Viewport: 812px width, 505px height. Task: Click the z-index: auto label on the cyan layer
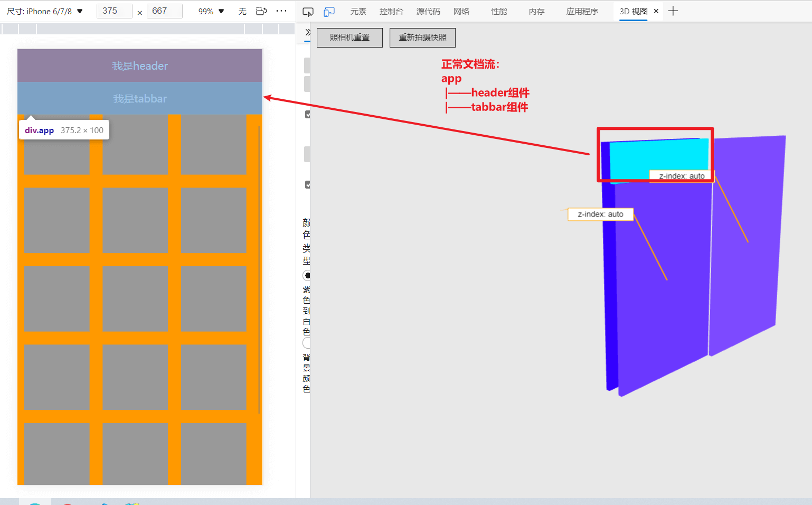coord(682,176)
